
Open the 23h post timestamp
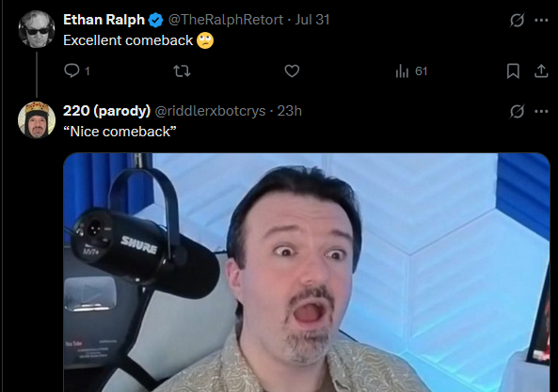pyautogui.click(x=289, y=111)
